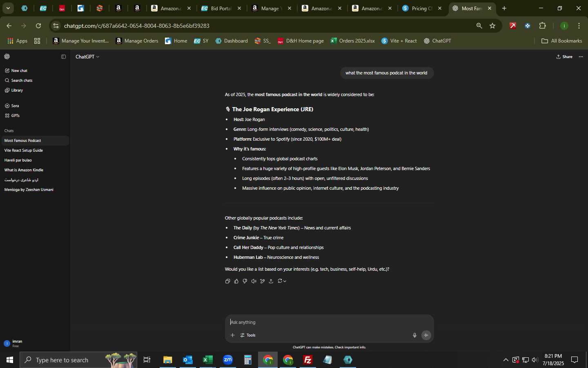Open the Haveli par bulao chat
The image size is (588, 368).
coord(35,160)
